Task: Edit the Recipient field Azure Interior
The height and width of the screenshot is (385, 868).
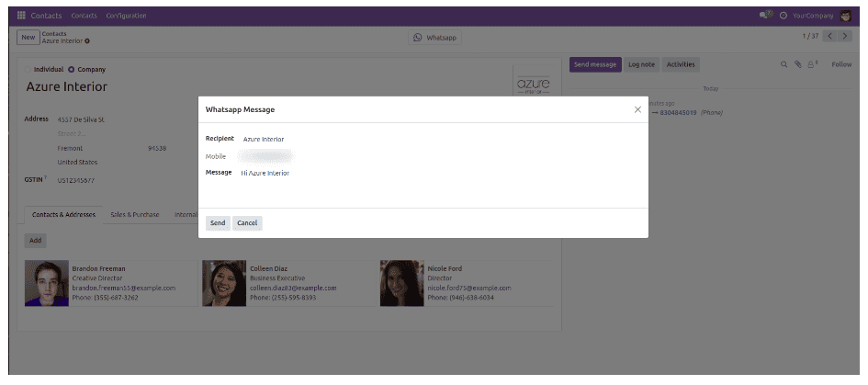Action: tap(264, 139)
